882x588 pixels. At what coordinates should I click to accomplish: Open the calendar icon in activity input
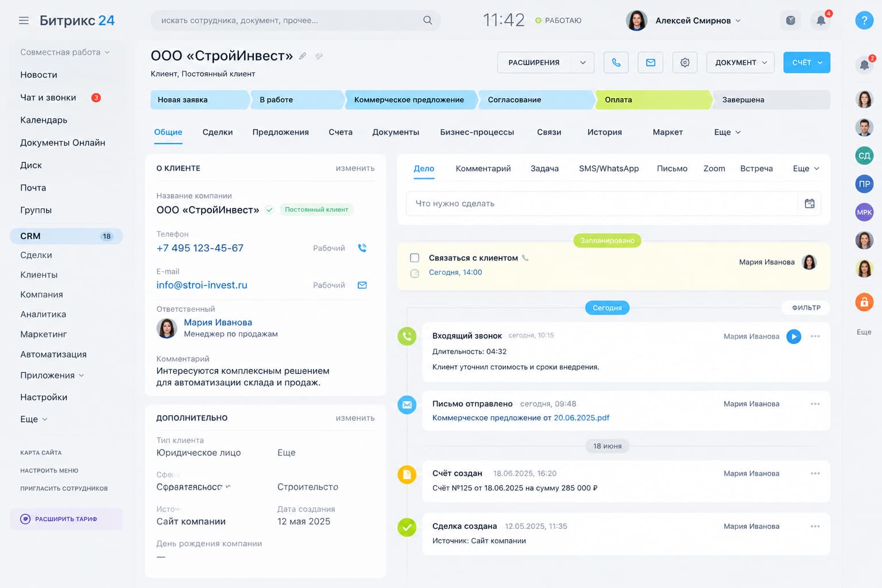pyautogui.click(x=810, y=203)
